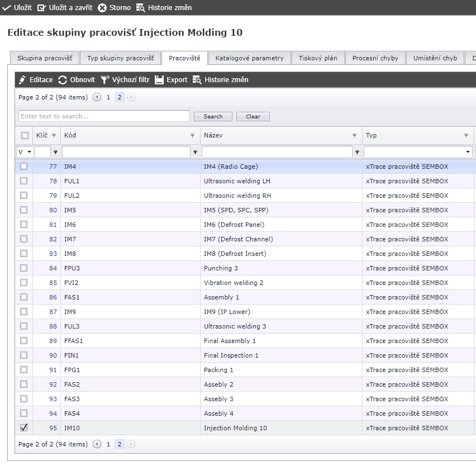Click the search text input field
Viewport: 476px width, 466px height.
pyautogui.click(x=104, y=116)
